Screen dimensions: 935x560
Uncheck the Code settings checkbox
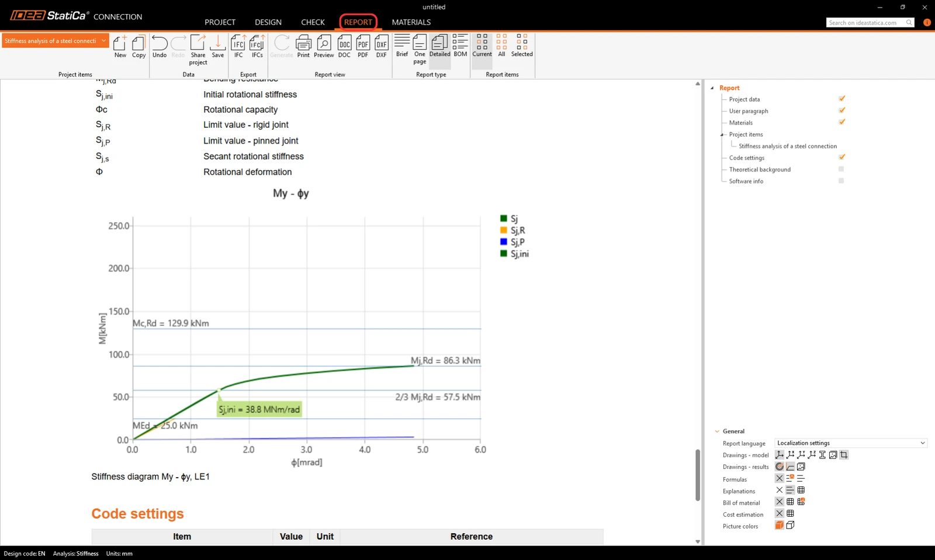(841, 157)
